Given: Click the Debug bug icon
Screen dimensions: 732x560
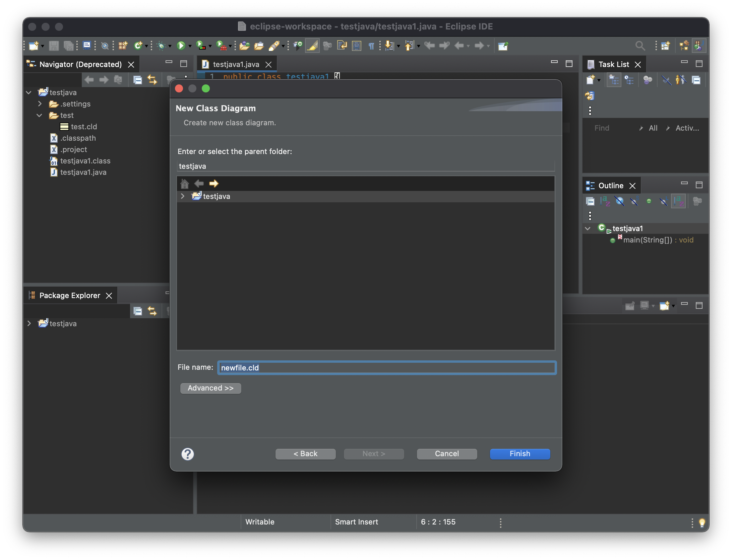Looking at the screenshot, I should click(161, 46).
